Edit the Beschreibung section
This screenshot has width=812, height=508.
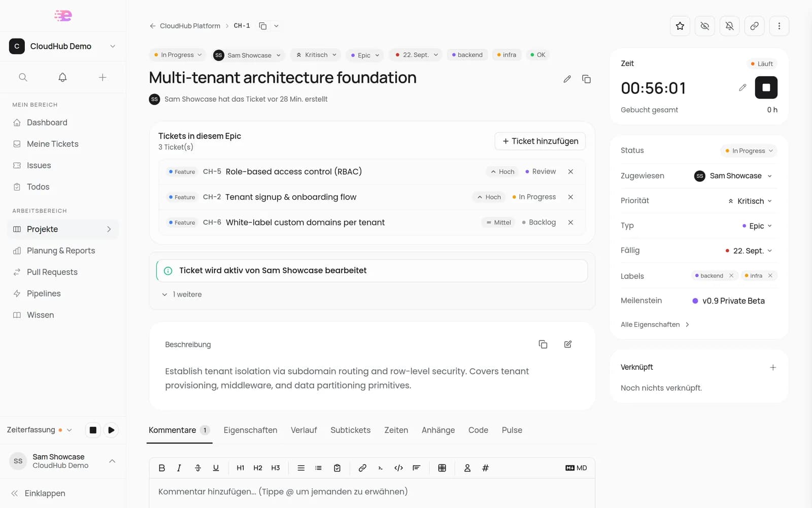pos(568,344)
